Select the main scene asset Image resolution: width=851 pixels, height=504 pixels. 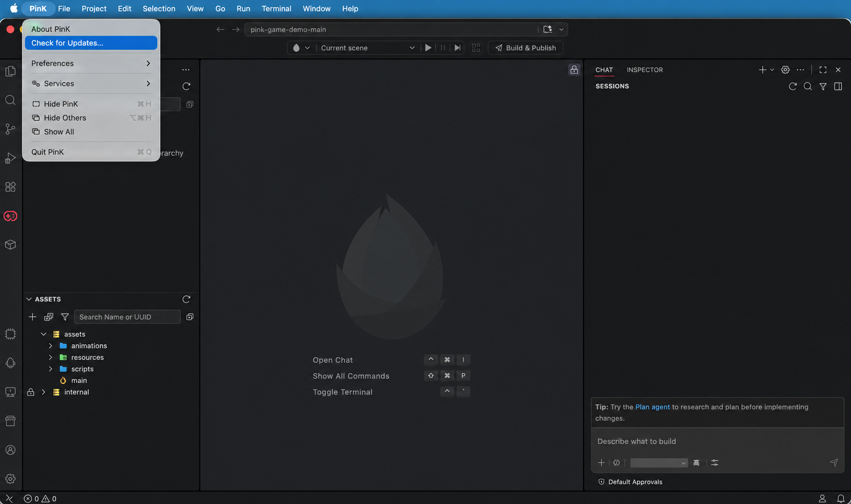coord(79,381)
